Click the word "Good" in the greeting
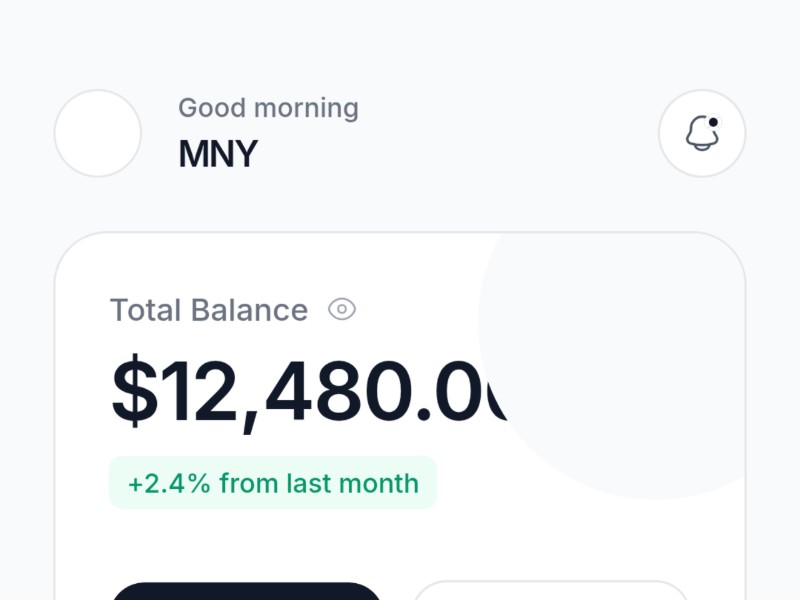Image resolution: width=800 pixels, height=600 pixels. pos(208,108)
